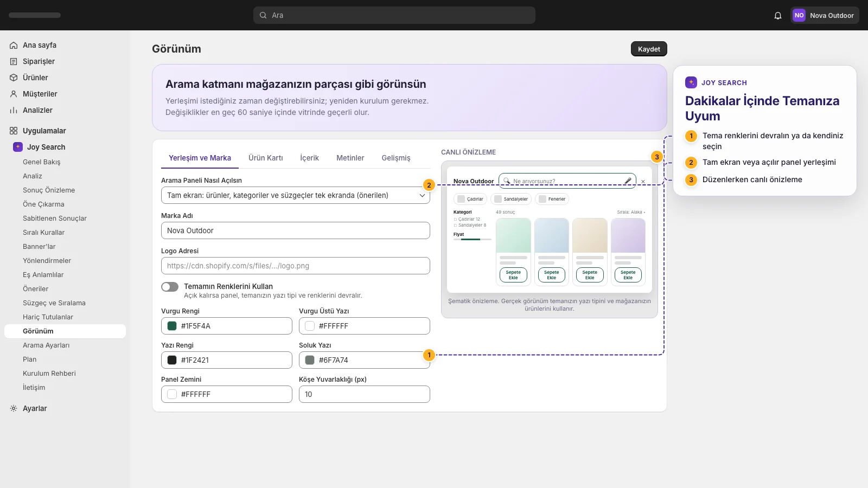Viewport: 868px width, 488px height.
Task: Open notifications with the bell icon
Action: pos(778,15)
